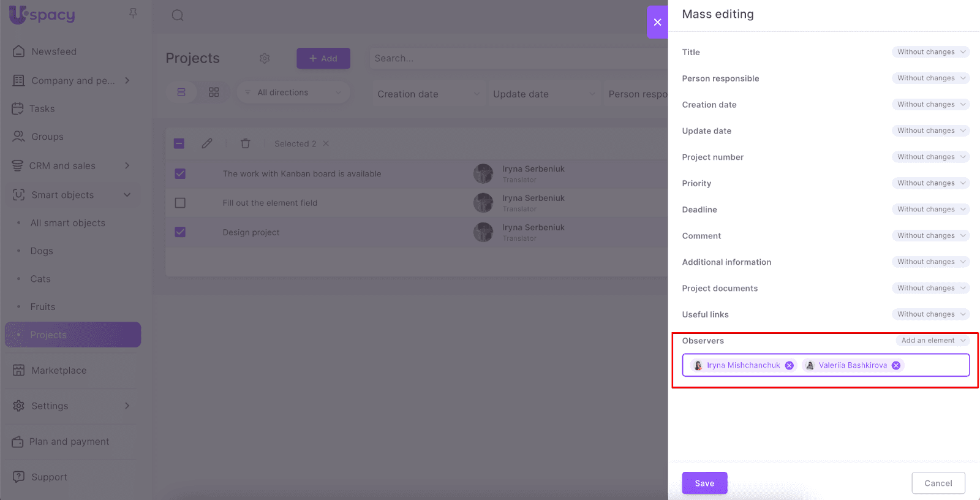Select the list view icon

pos(181,93)
